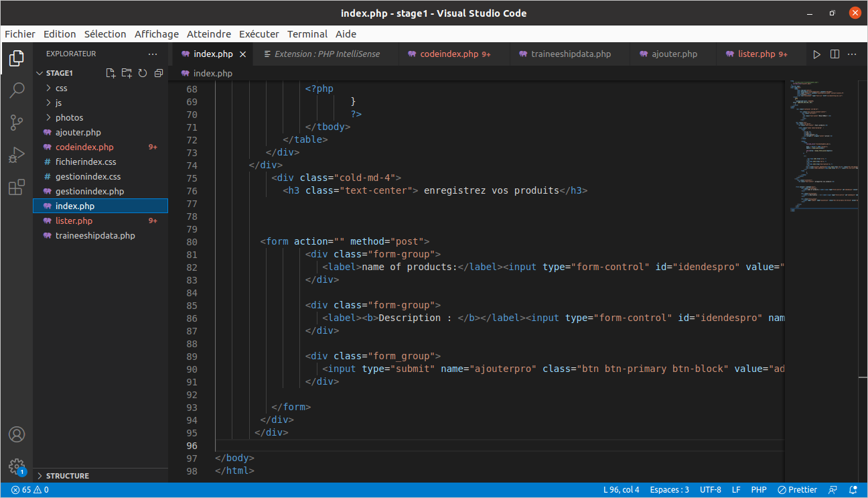868x498 pixels.
Task: Switch to the codeindex.php tab
Action: coord(455,54)
